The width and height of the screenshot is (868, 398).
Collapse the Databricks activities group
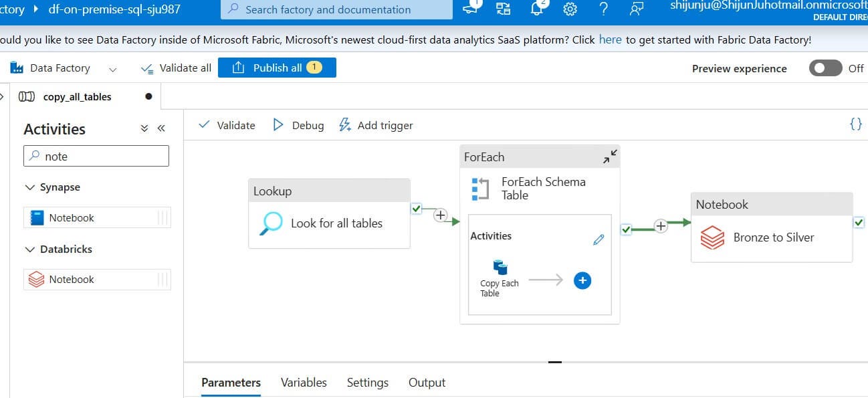click(x=29, y=249)
